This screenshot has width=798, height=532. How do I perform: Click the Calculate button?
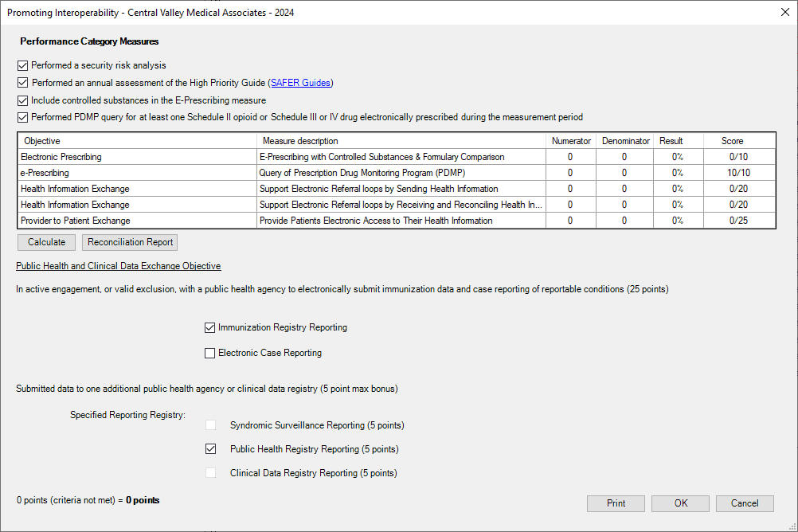(46, 242)
